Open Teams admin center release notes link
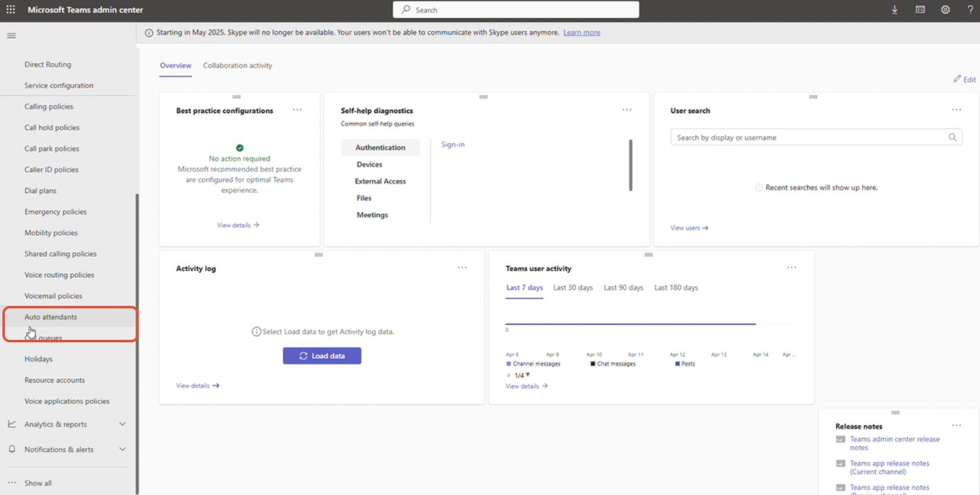Screen dimensions: 980x495 (x=895, y=444)
